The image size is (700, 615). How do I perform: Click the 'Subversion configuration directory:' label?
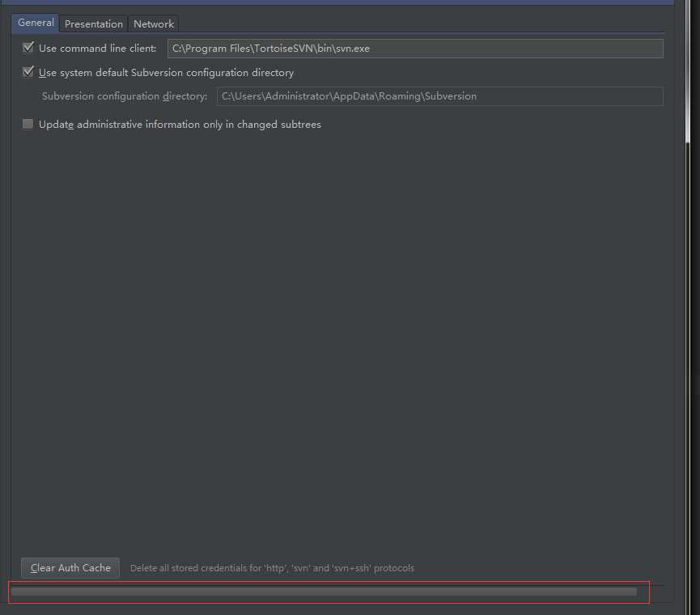click(x=125, y=96)
